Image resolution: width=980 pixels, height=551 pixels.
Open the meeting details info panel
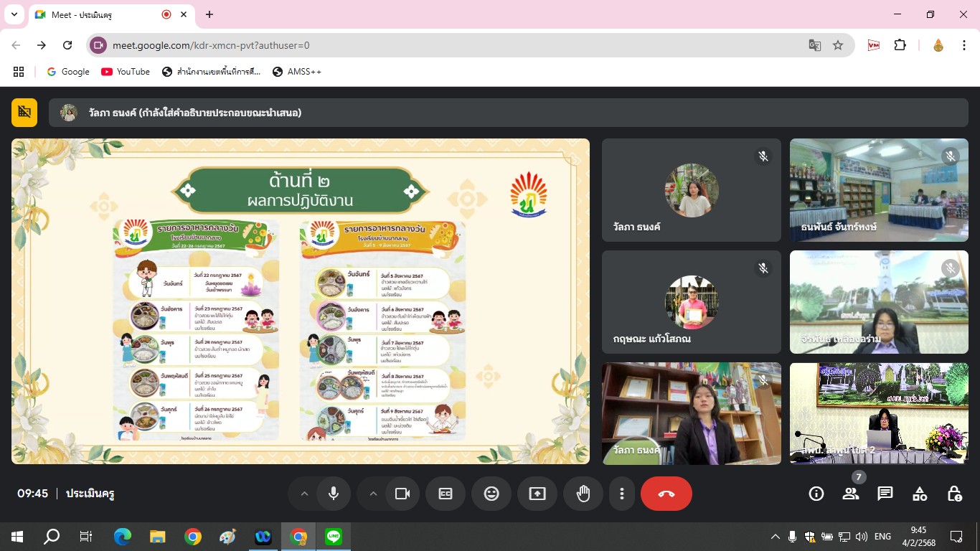click(816, 494)
